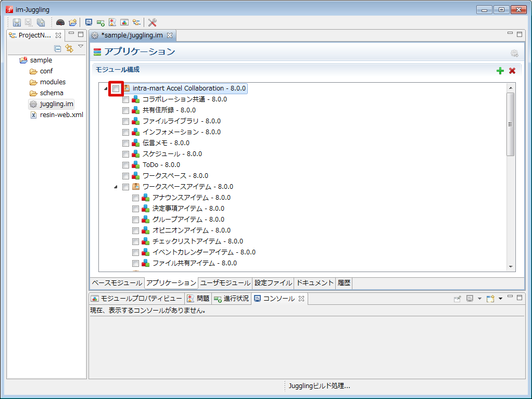Switch to the ドキュメント tab
Image resolution: width=532 pixels, height=399 pixels.
click(315, 283)
